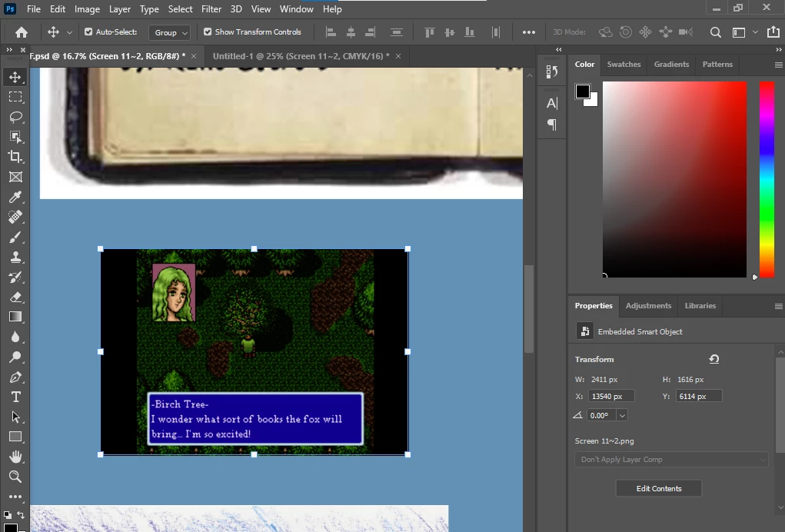Switch to Untitled-1 document tab
Viewport: 785px width, 532px height.
[x=301, y=56]
